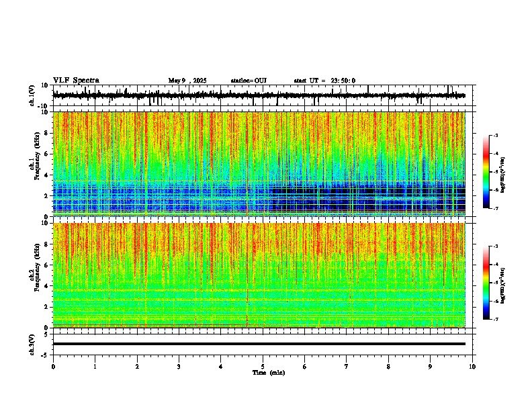Click the ch.1 "Frequency (kHz)" axis label

[36, 156]
